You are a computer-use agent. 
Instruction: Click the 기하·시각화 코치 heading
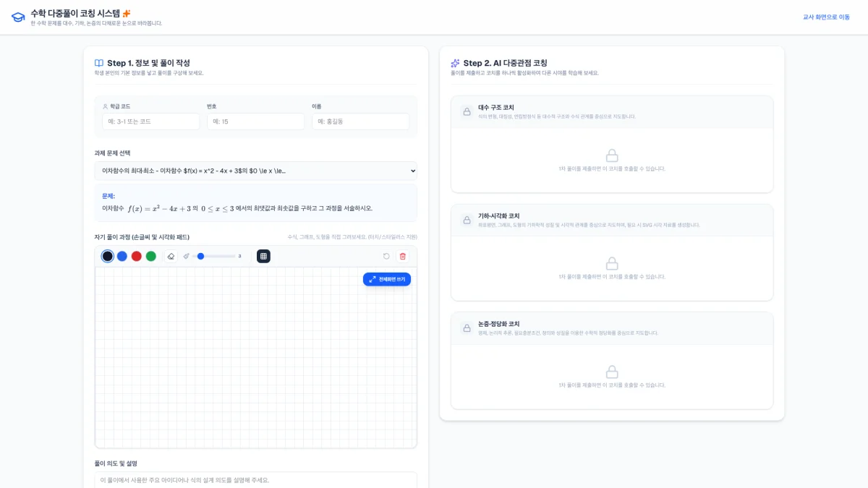click(x=499, y=215)
